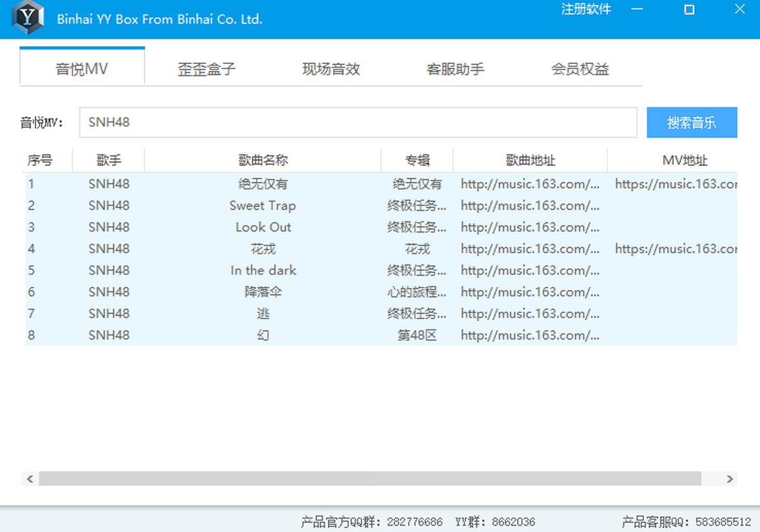This screenshot has height=532, width=760.
Task: Click the Y logo app icon
Action: (x=28, y=18)
